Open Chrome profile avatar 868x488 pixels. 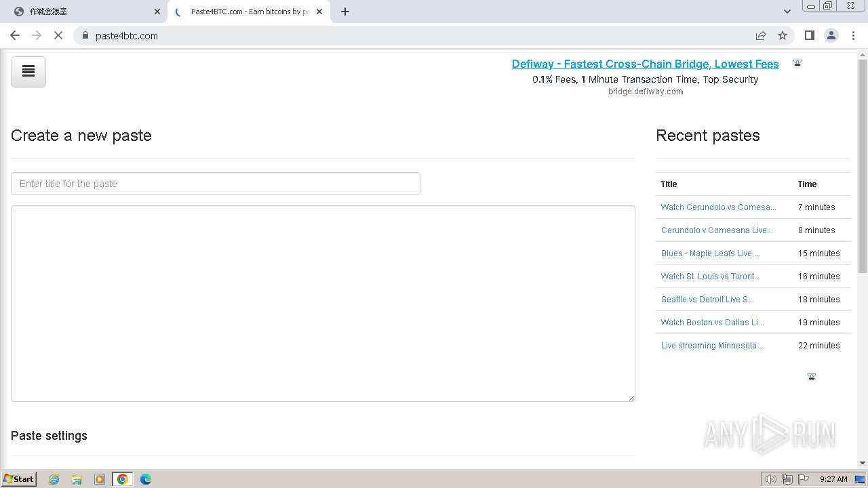coord(831,35)
